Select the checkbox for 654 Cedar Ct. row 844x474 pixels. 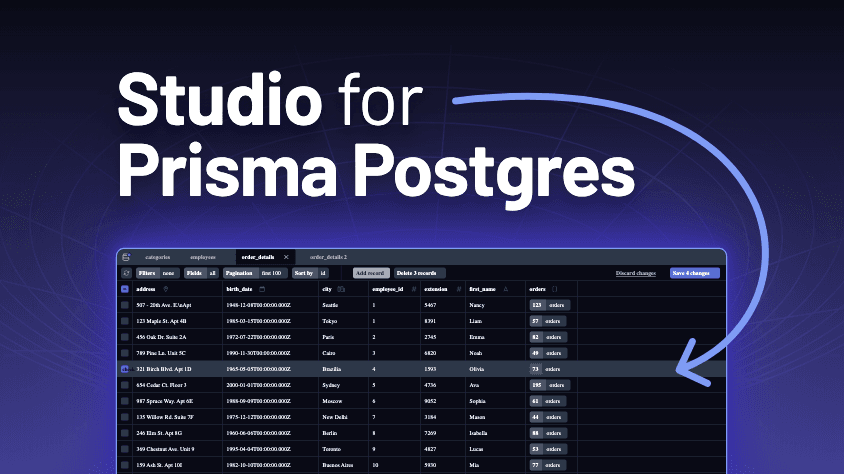[125, 385]
